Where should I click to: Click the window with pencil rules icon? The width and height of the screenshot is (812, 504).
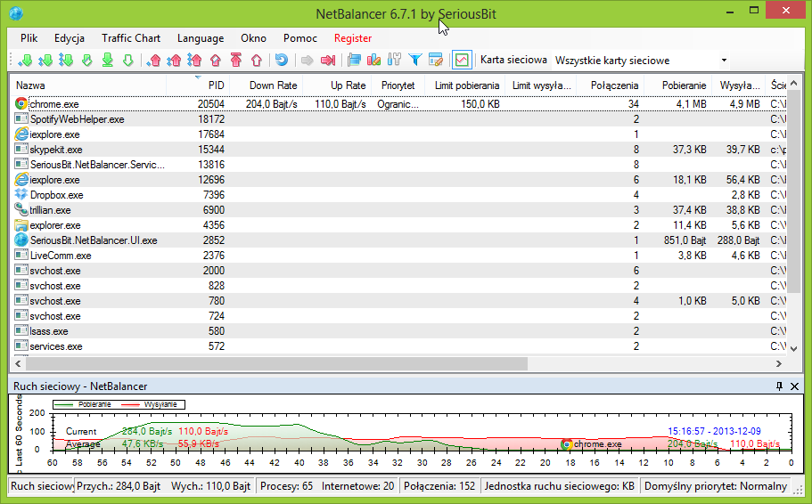click(436, 60)
